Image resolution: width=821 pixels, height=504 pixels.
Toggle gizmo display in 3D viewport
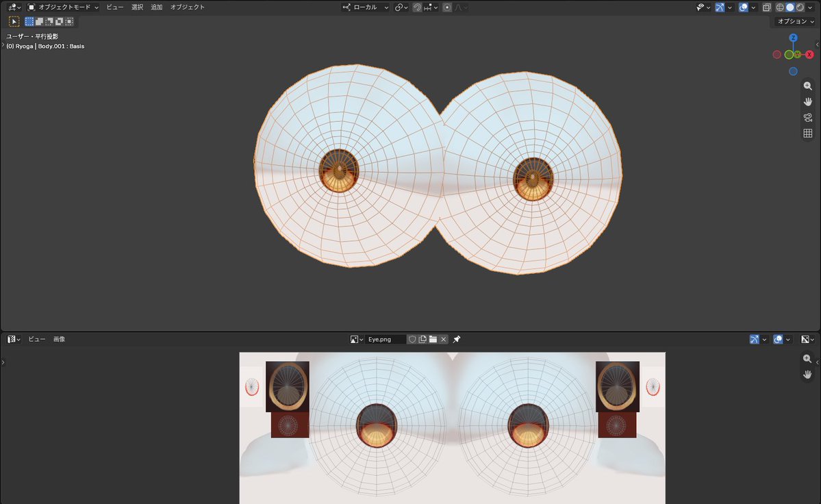720,8
